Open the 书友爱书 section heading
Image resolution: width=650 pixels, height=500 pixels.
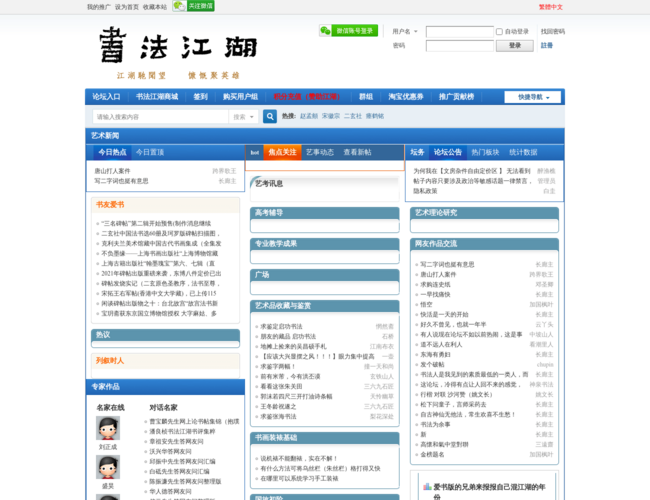click(110, 204)
